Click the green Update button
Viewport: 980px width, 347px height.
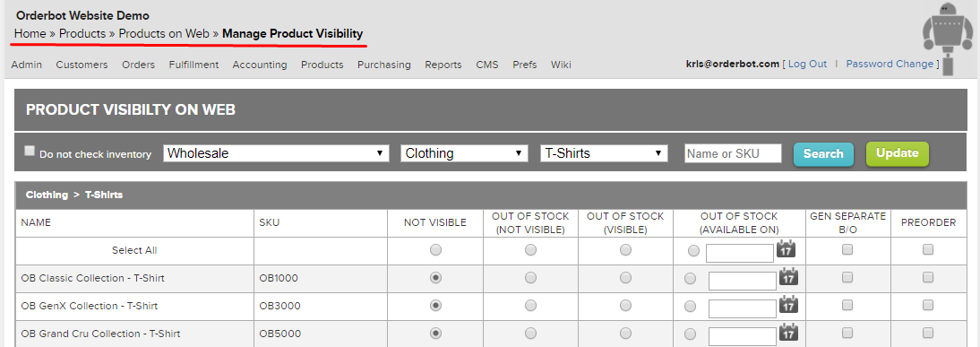[898, 153]
